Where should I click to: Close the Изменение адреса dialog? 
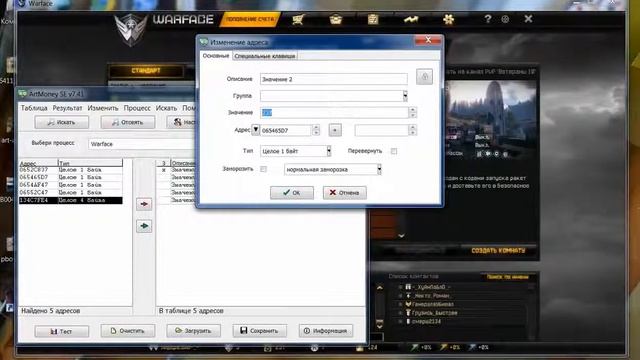pos(428,40)
